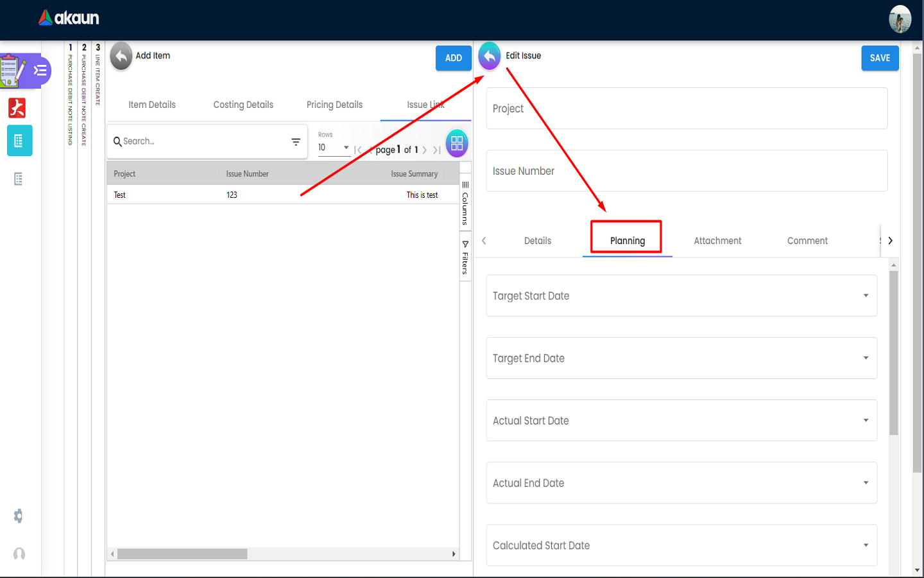Click the blue SAVE button
Image resolution: width=924 pixels, height=578 pixels.
880,58
